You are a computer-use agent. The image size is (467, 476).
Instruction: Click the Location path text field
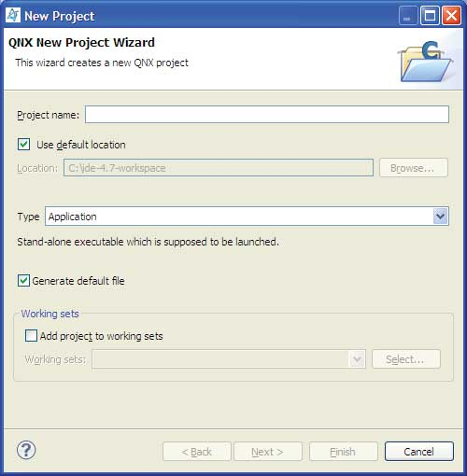[x=219, y=168]
